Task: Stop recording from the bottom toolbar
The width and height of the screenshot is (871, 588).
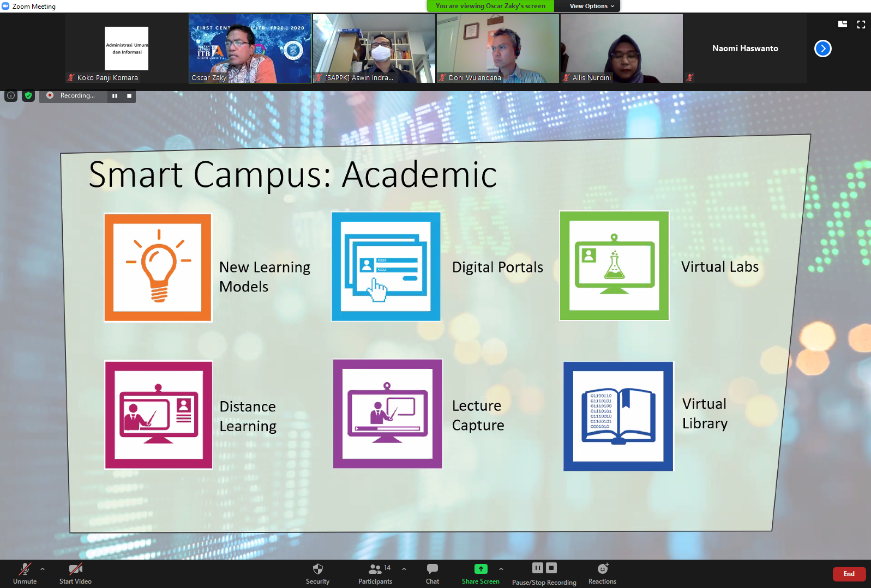Action: pos(551,568)
